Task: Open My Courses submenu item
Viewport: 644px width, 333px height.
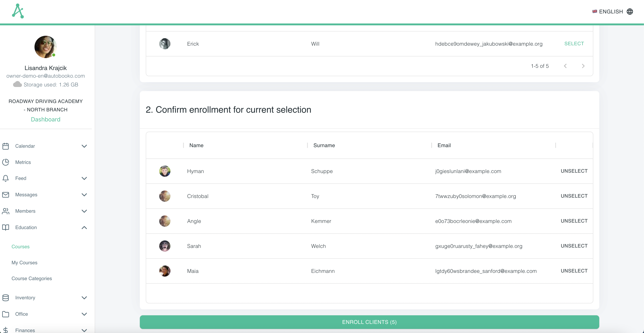Action: [24, 263]
